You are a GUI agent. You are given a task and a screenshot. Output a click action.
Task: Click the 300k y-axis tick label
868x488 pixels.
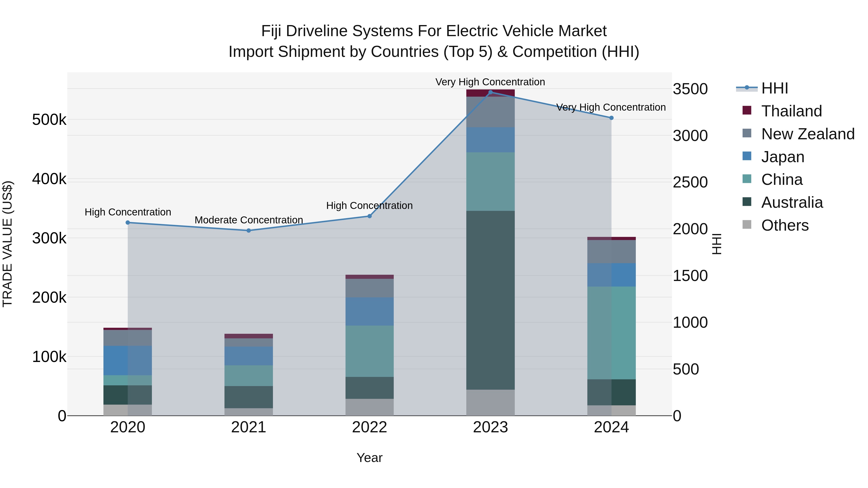pyautogui.click(x=49, y=238)
